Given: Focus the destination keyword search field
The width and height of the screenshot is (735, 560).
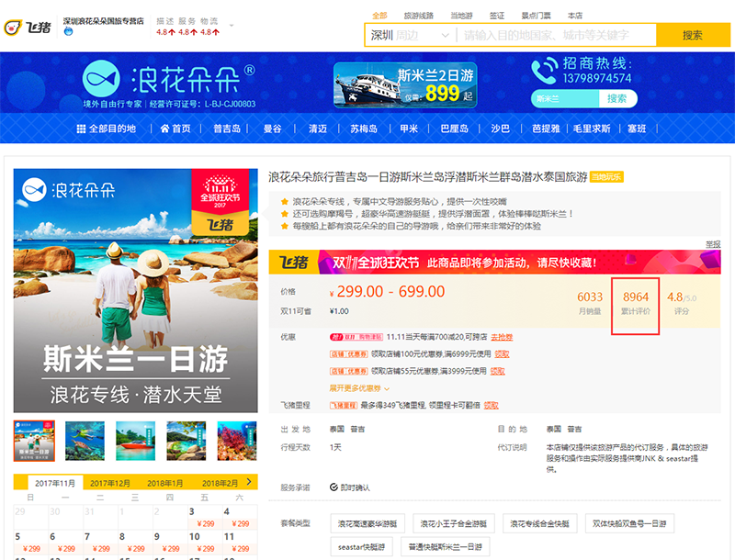Looking at the screenshot, I should 557,35.
